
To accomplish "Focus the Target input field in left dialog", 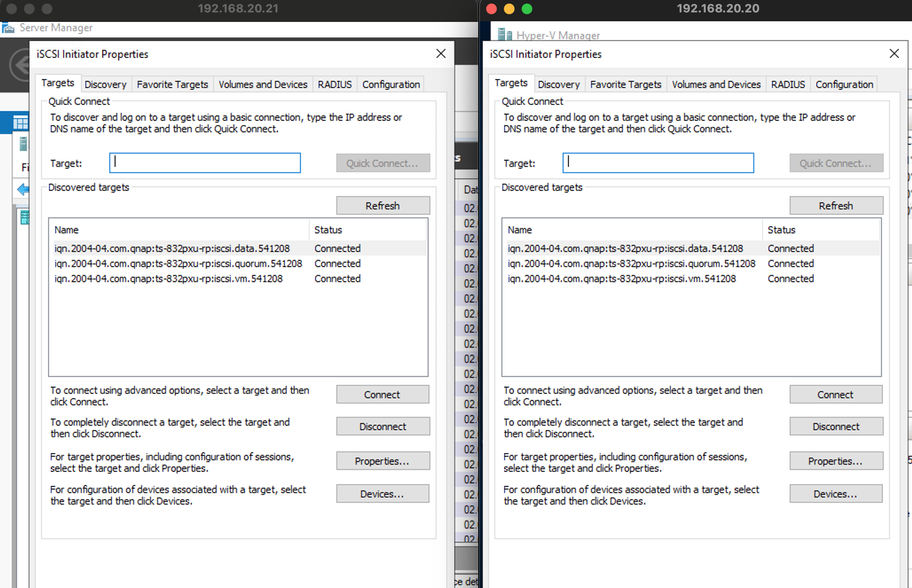I will [x=205, y=163].
